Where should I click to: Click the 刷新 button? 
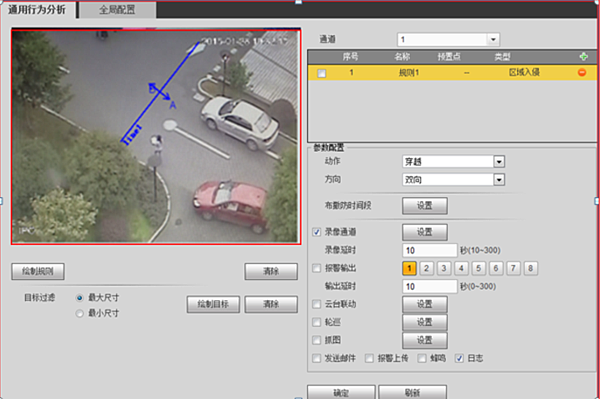pyautogui.click(x=412, y=392)
